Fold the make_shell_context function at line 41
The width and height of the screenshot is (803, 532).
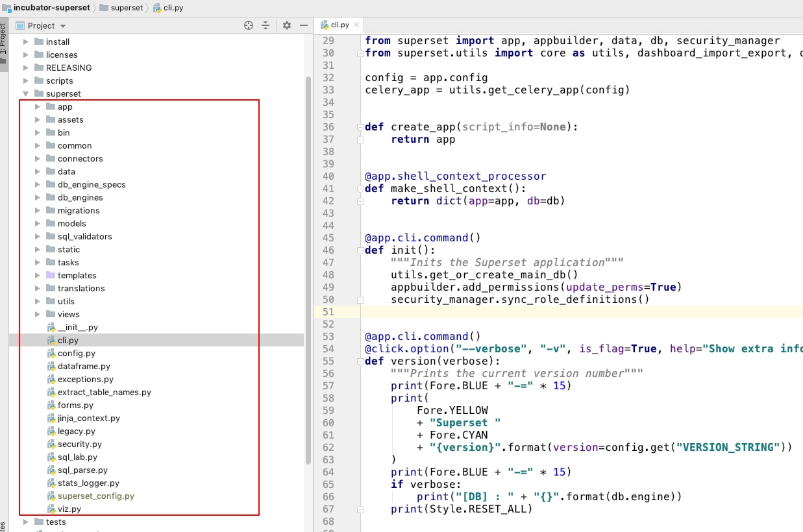click(360, 189)
